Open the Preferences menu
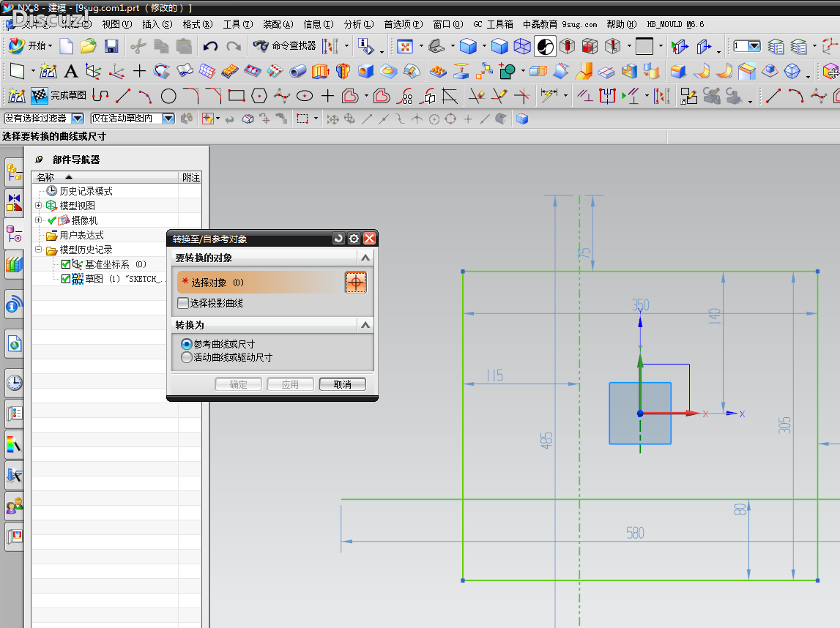This screenshot has height=628, width=840. [404, 24]
